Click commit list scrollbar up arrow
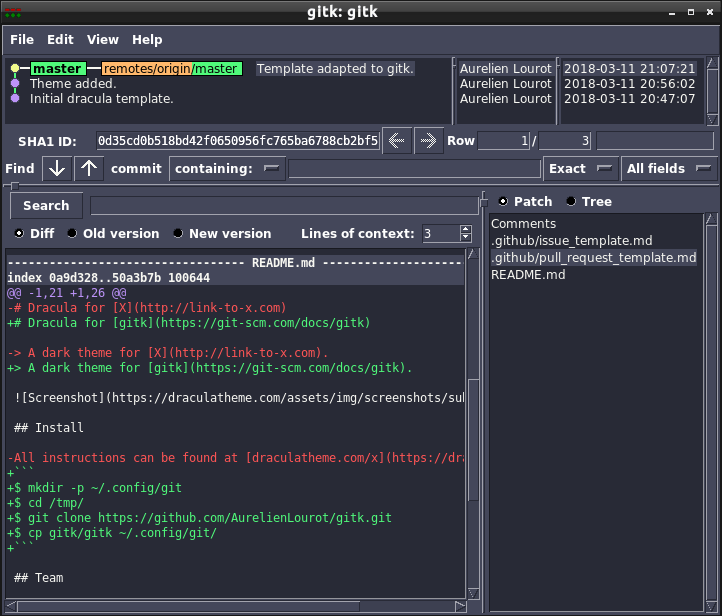 point(712,63)
